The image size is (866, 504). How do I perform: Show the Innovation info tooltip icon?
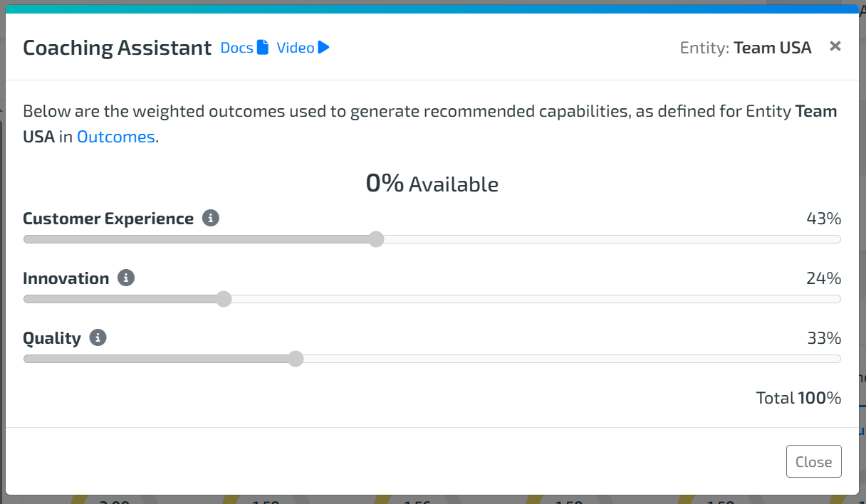point(126,278)
